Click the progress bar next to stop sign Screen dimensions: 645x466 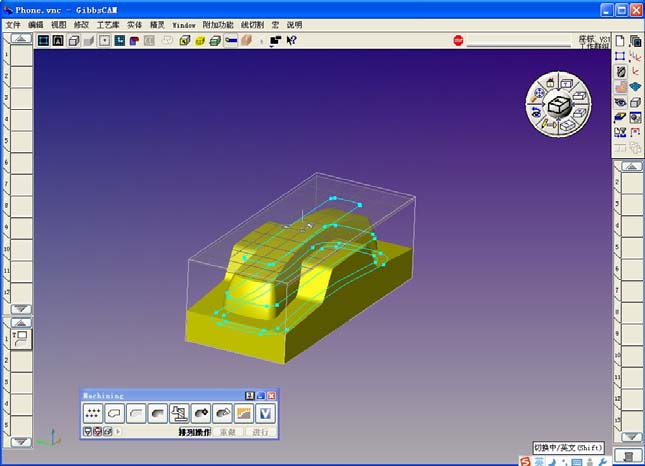tap(518, 41)
